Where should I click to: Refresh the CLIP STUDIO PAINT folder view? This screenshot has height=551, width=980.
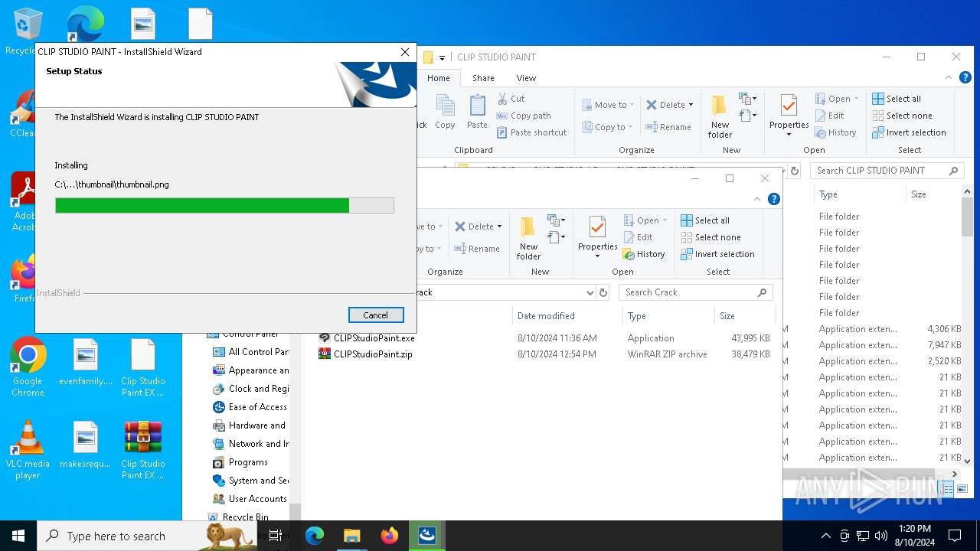tap(795, 171)
